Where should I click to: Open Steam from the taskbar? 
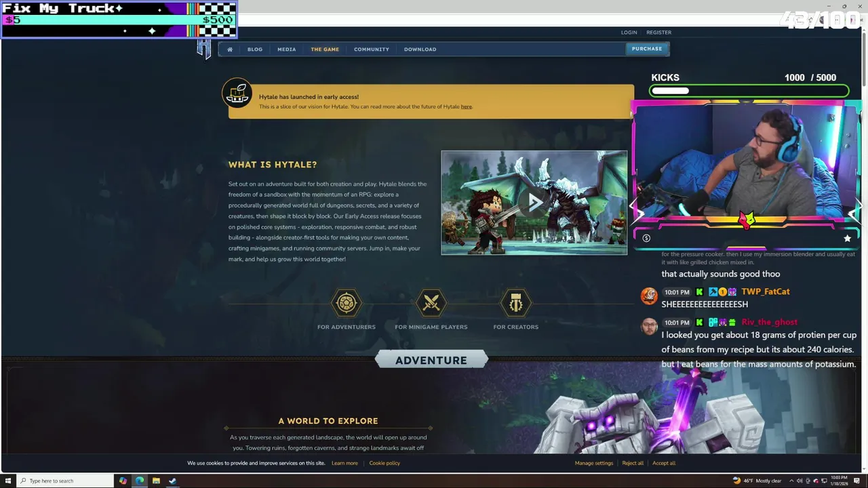click(172, 481)
